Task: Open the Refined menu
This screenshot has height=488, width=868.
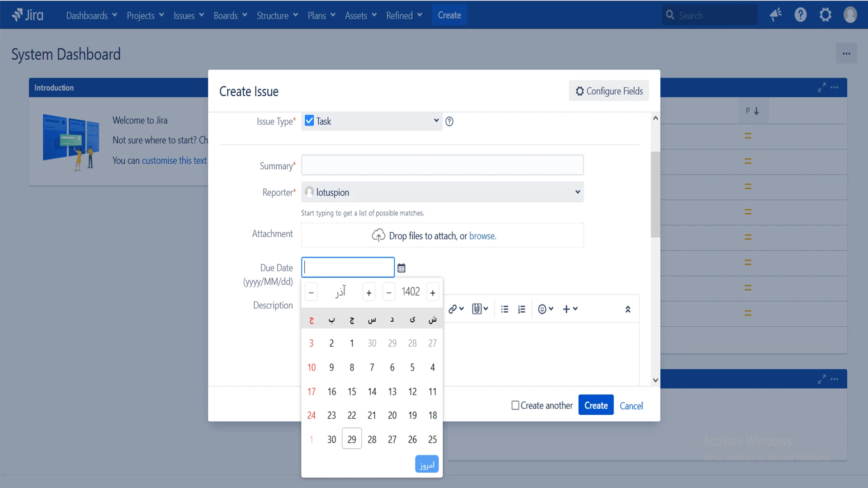Action: [404, 15]
